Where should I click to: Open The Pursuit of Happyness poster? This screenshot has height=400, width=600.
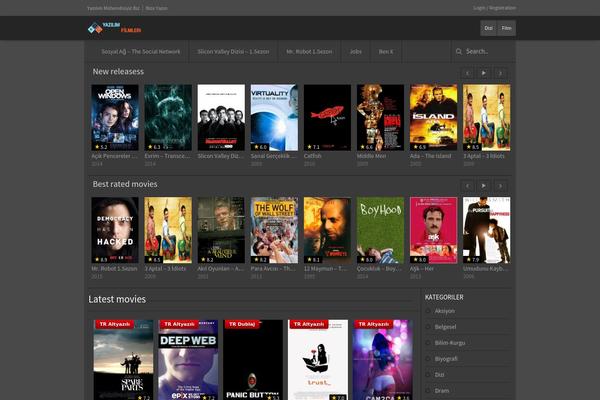[x=487, y=230]
